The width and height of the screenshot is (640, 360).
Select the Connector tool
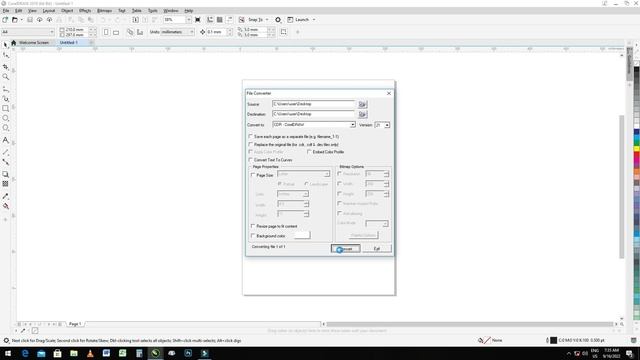[6, 162]
